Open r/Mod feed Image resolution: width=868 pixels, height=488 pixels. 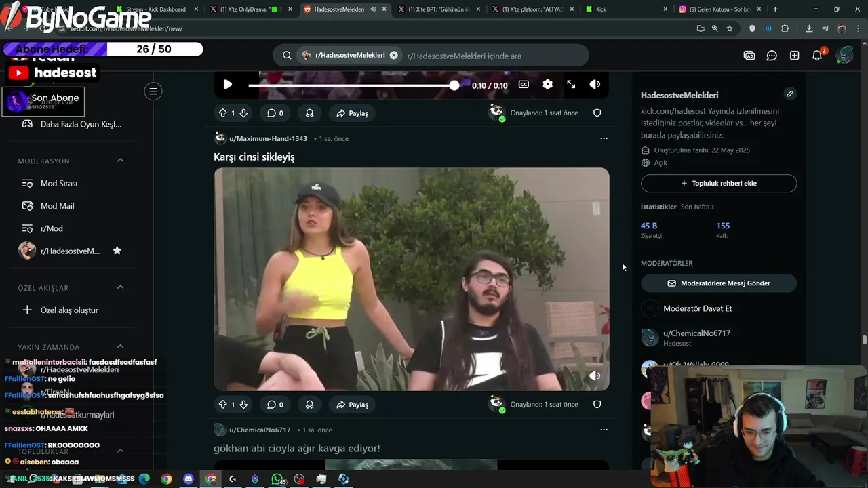point(52,228)
